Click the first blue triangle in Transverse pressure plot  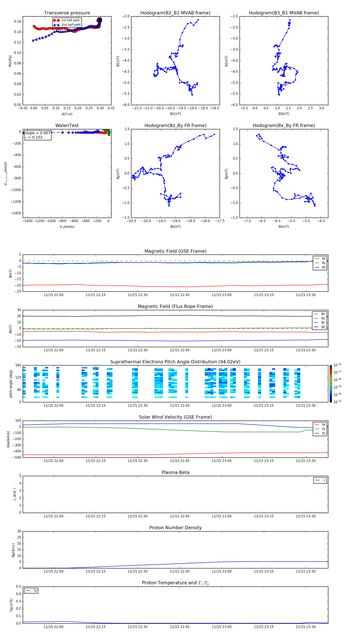point(33,40)
